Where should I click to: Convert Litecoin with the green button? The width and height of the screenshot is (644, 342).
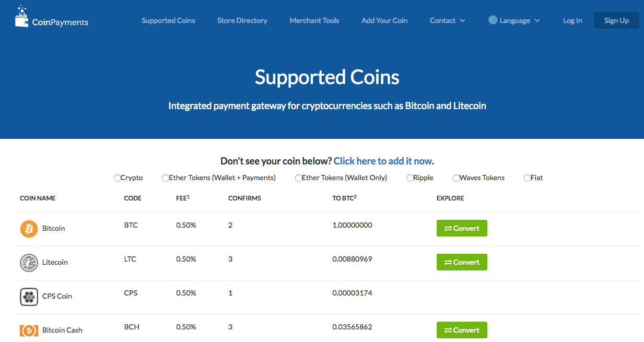(x=462, y=262)
